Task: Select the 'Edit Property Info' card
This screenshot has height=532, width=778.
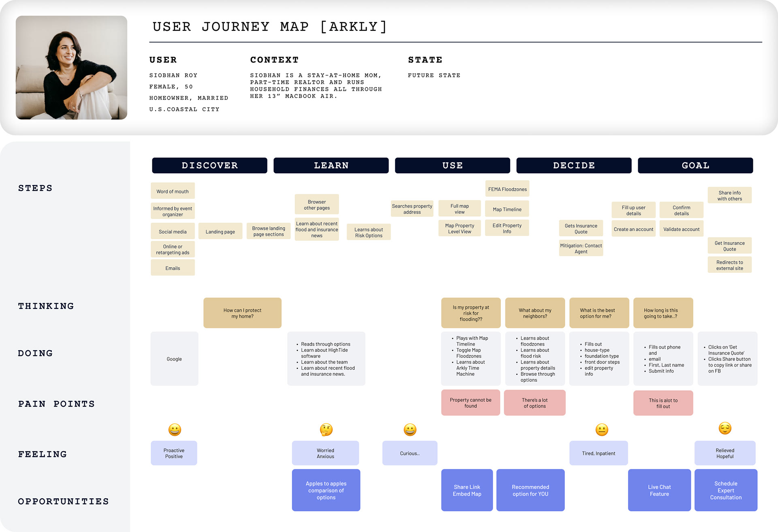Action: pyautogui.click(x=507, y=228)
